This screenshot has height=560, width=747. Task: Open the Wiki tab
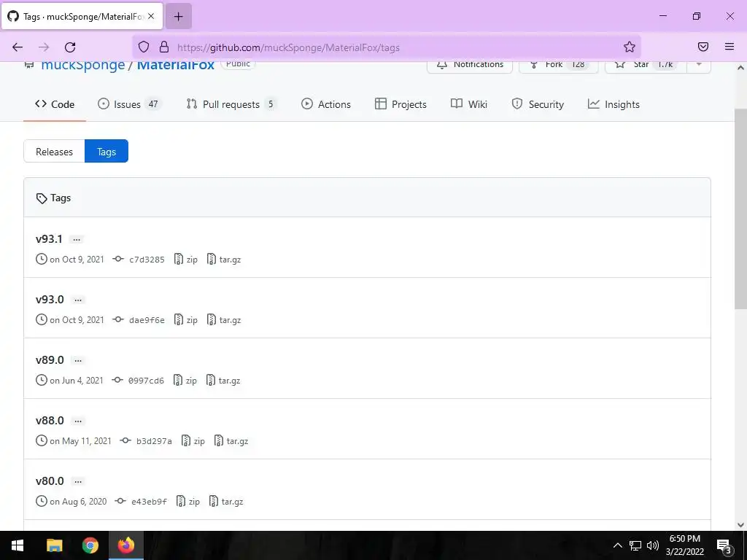click(x=469, y=104)
